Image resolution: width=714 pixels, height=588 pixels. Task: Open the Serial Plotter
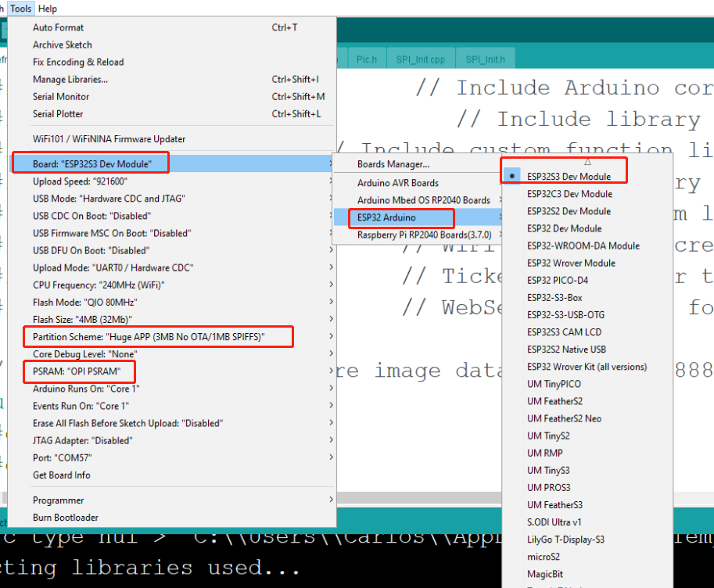click(172, 114)
